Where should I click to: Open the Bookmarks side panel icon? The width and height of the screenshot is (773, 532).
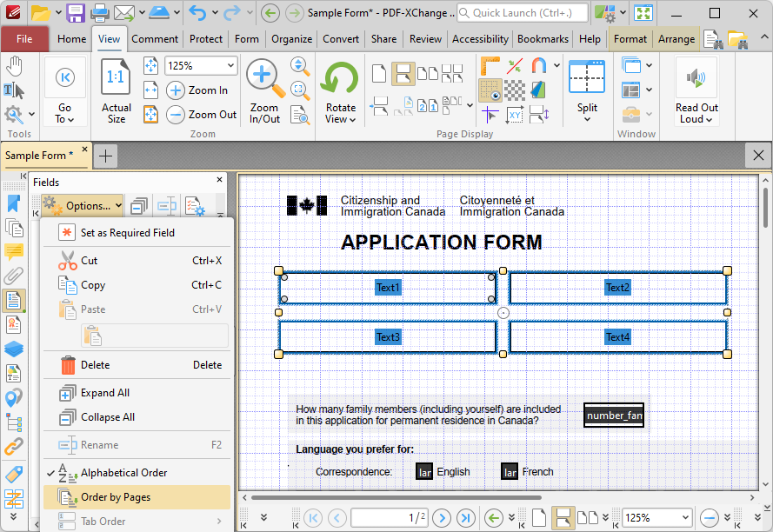point(14,203)
